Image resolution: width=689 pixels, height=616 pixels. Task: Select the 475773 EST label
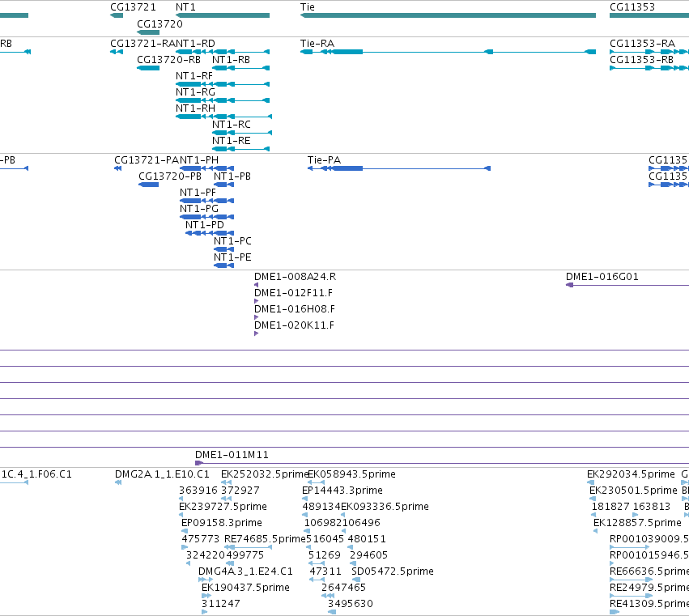[200, 540]
